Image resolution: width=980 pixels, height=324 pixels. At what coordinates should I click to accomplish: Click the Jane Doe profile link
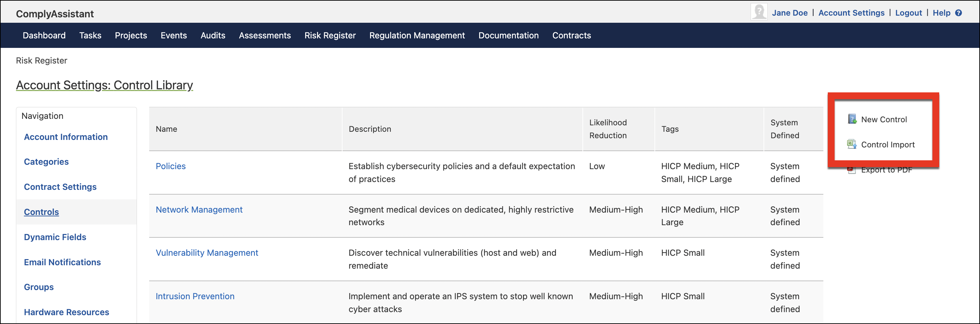click(x=789, y=13)
